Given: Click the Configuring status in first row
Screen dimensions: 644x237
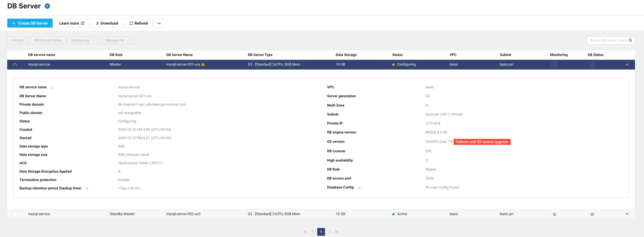Looking at the screenshot, I should [404, 64].
